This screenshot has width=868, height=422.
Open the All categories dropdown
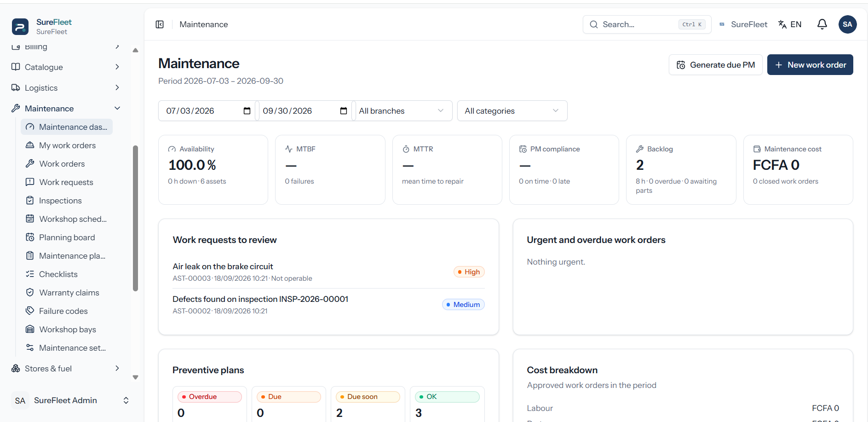point(512,111)
